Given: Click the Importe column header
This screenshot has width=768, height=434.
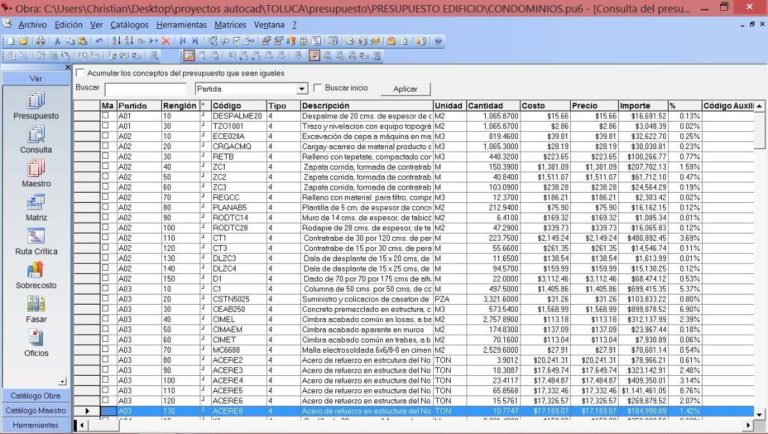Looking at the screenshot, I should pyautogui.click(x=643, y=105).
